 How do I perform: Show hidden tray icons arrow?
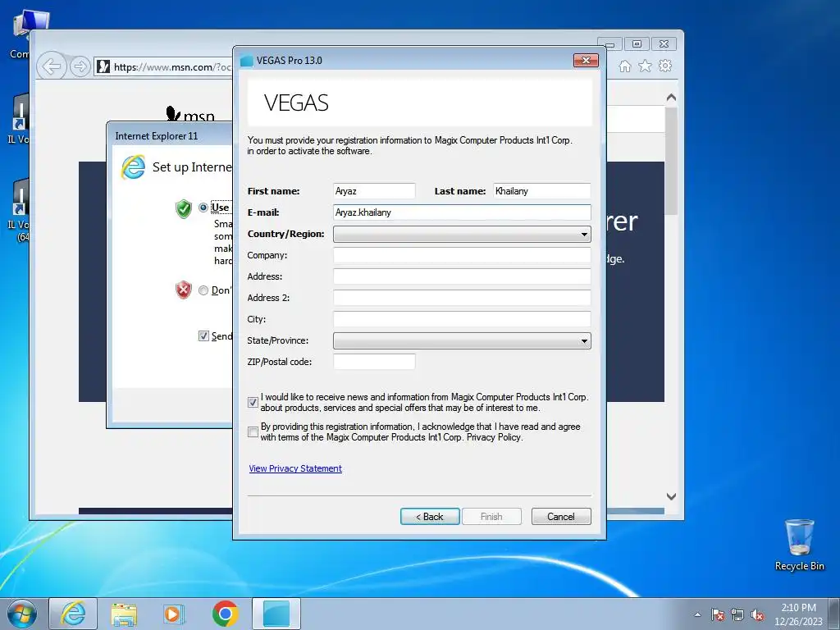pyautogui.click(x=697, y=614)
